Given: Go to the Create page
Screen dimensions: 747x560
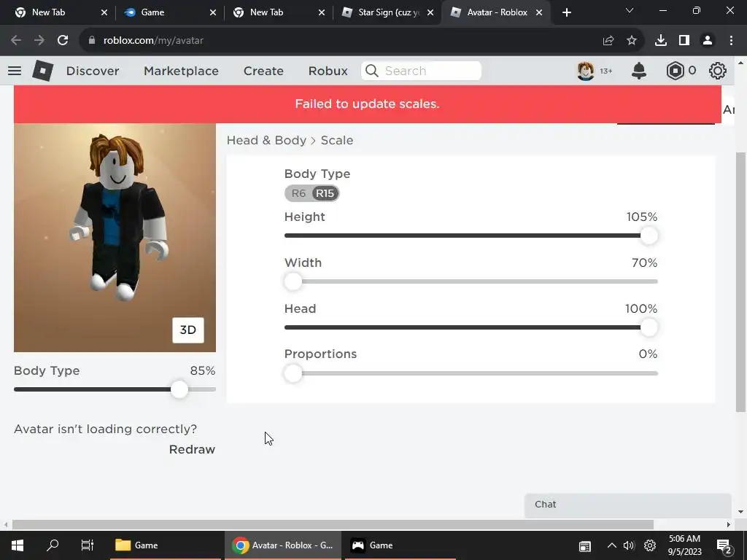Looking at the screenshot, I should 263,71.
